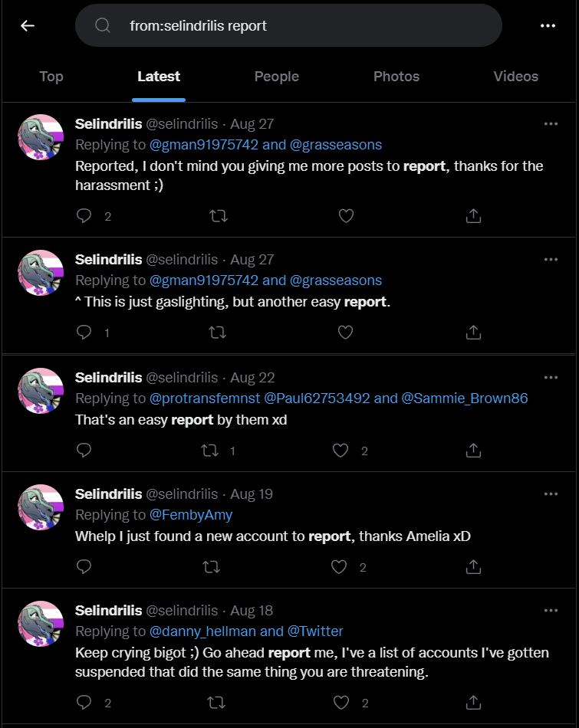Switch to the People tab
This screenshot has height=728, width=579.
[277, 76]
